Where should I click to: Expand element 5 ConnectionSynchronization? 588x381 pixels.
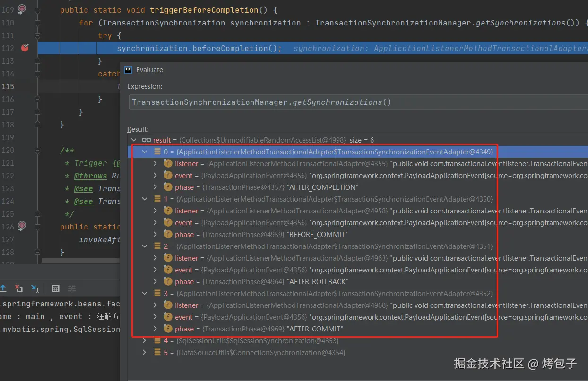[x=145, y=353]
